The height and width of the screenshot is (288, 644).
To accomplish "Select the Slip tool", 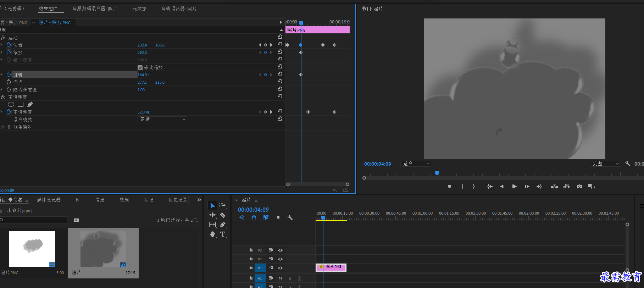I will pos(212,225).
